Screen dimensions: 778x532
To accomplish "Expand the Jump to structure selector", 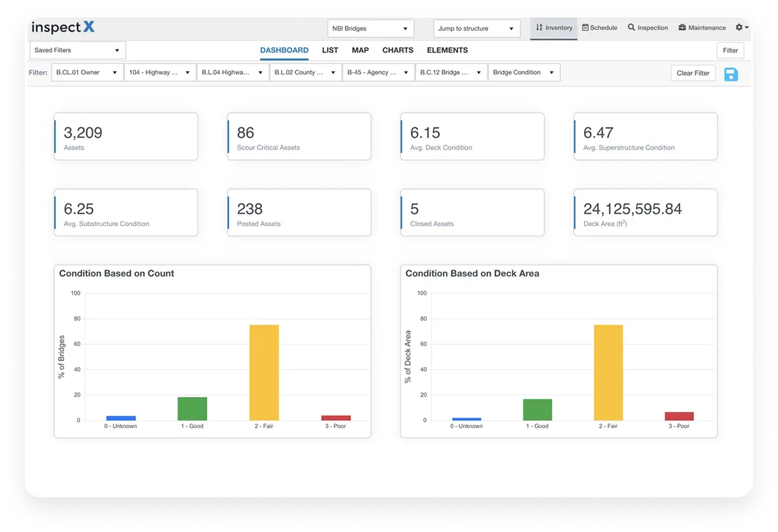I will (x=476, y=29).
